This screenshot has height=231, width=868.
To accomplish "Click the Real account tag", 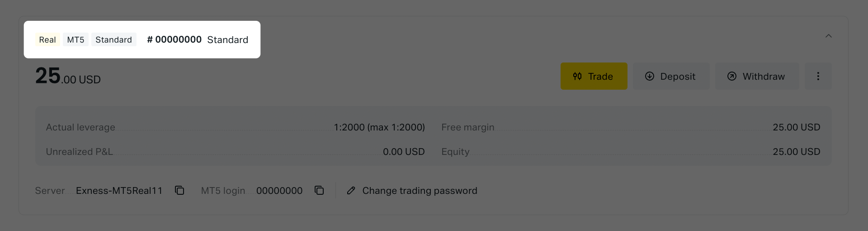I will 47,40.
